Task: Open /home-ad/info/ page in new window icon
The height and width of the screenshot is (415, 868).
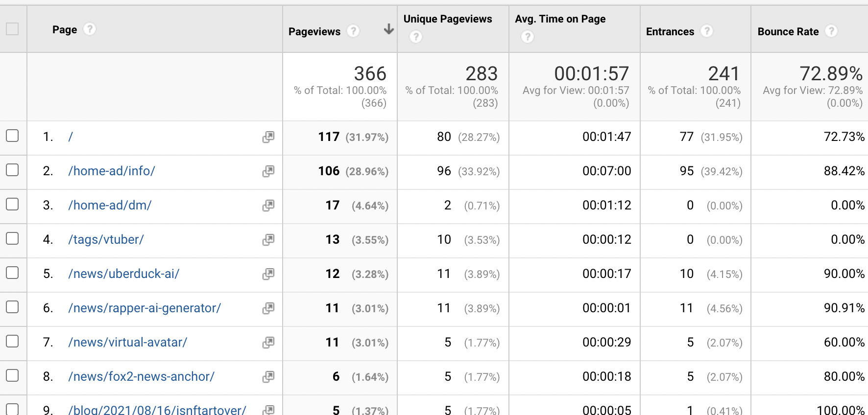Action: click(268, 171)
